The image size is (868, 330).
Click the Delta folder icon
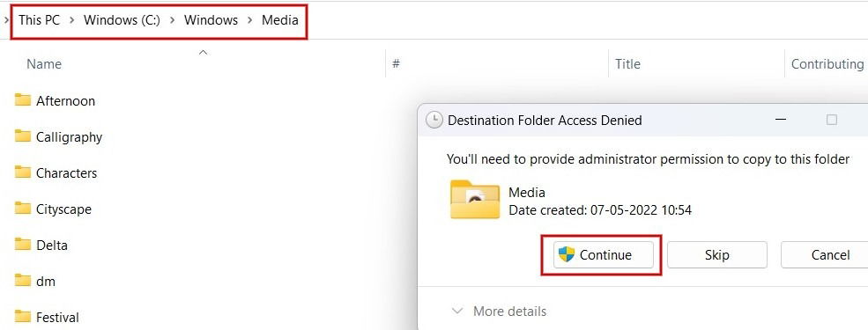pos(23,245)
